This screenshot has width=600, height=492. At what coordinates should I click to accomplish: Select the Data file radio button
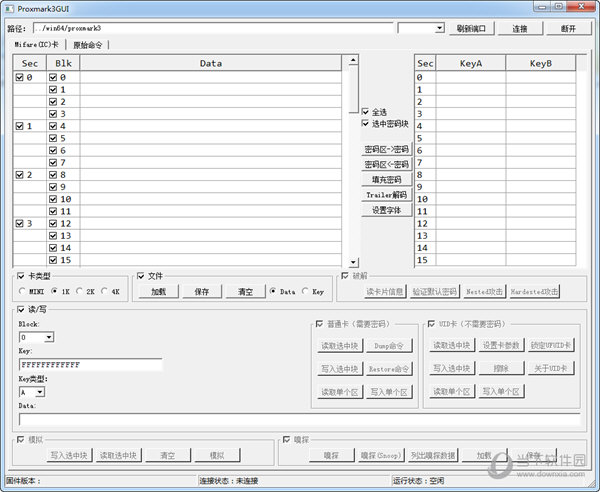pyautogui.click(x=273, y=291)
